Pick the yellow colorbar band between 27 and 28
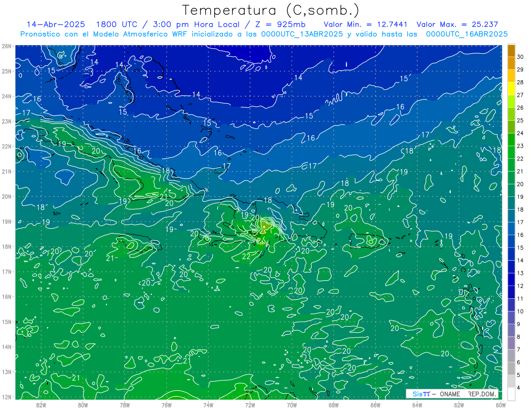 pyautogui.click(x=511, y=89)
